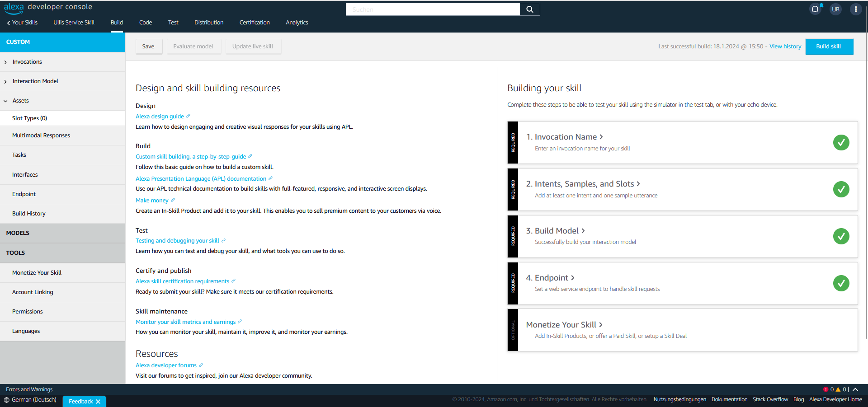868x407 pixels.
Task: Open the three-dot options menu
Action: coord(856,9)
